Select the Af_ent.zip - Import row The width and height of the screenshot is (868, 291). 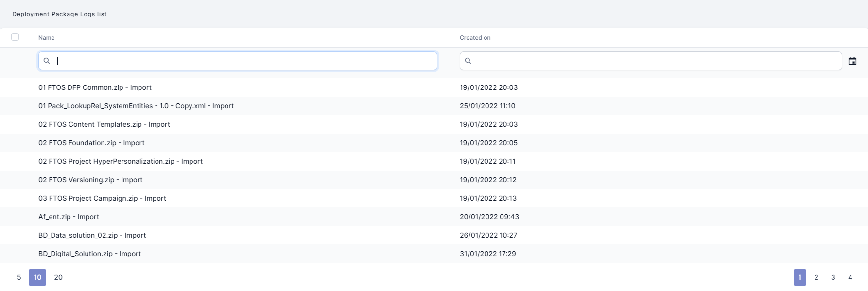(69, 217)
